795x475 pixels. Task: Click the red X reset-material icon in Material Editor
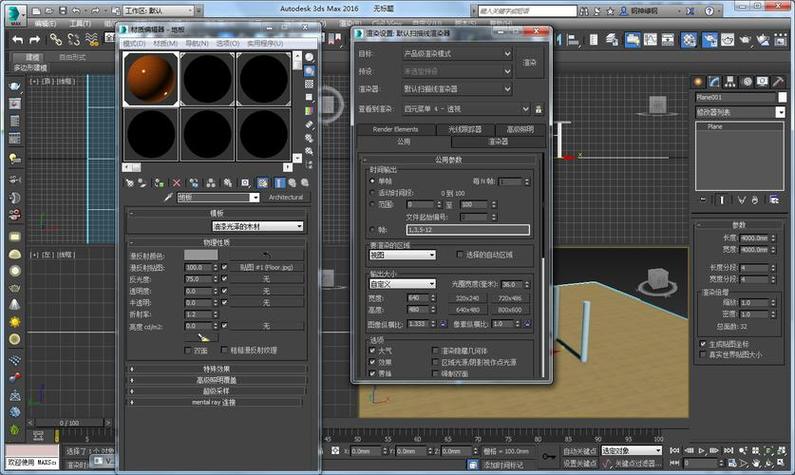point(177,183)
